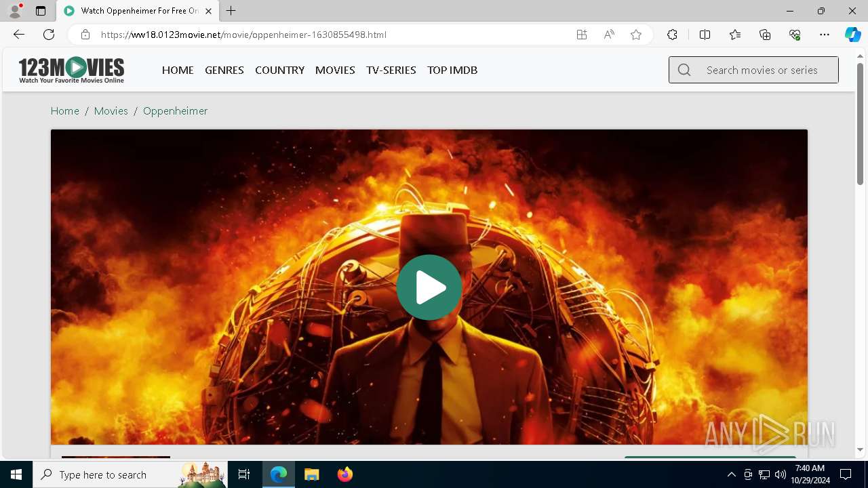This screenshot has width=868, height=488.
Task: Open Settings and more menu
Action: click(x=825, y=35)
